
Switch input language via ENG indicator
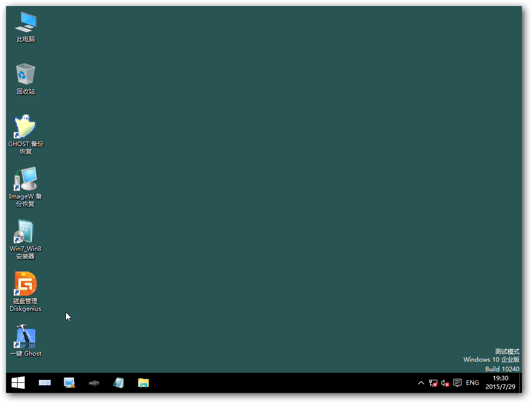472,383
